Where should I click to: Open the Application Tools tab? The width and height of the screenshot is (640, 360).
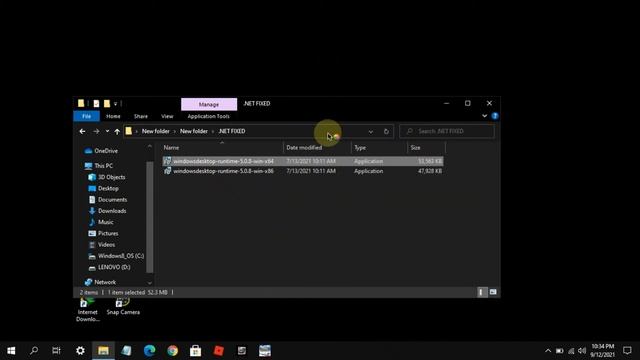209,116
